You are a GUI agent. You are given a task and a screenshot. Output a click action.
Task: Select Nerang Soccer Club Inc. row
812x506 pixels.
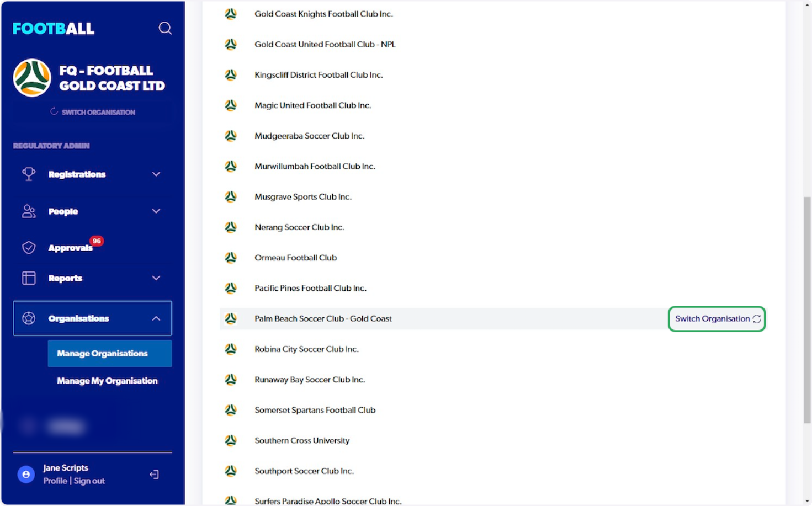493,227
